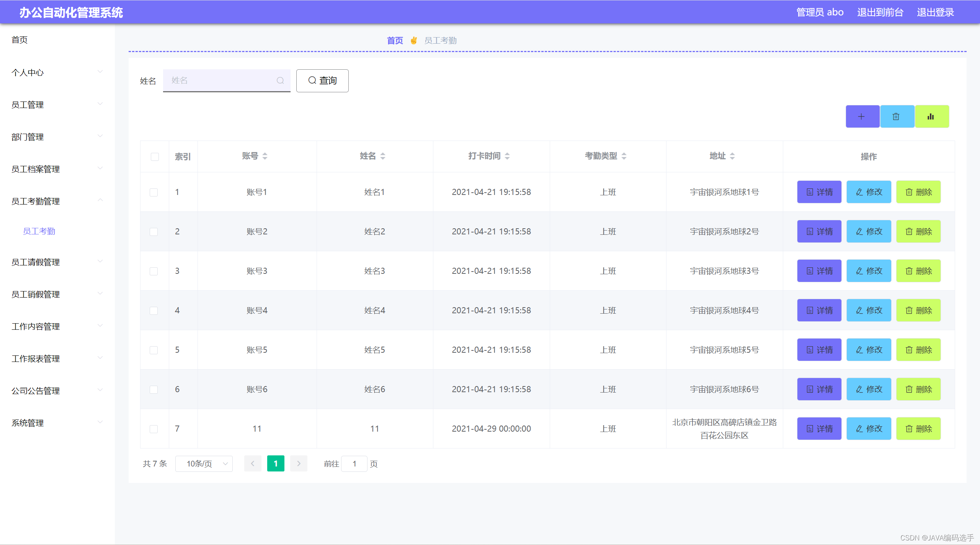Click 删除 for row 账号6
Image resolution: width=980 pixels, height=545 pixels.
pyautogui.click(x=918, y=389)
